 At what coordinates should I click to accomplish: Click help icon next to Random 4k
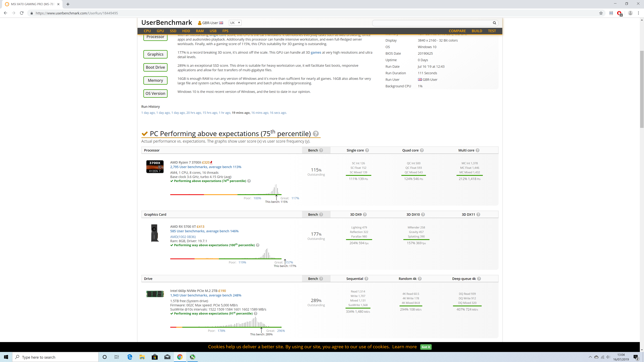click(x=420, y=279)
